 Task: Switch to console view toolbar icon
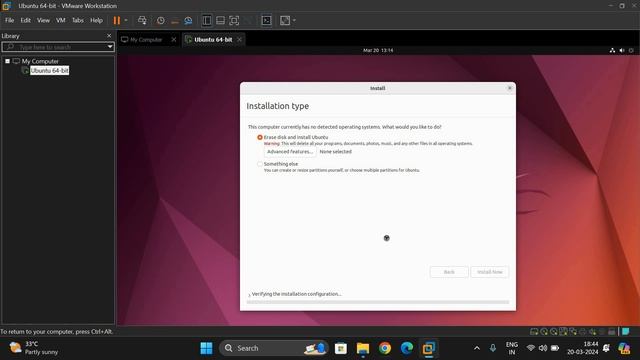click(x=267, y=20)
